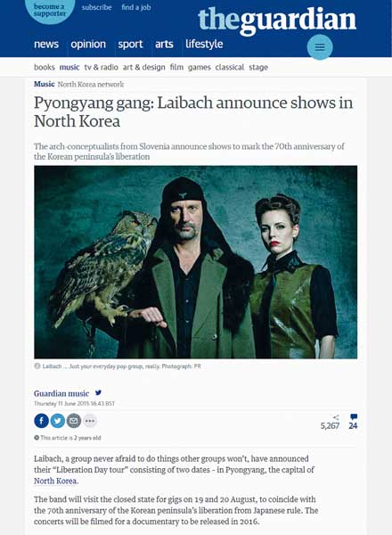Open the comments bubble showing 24
Screen dimensions: 392x535
tap(353, 422)
